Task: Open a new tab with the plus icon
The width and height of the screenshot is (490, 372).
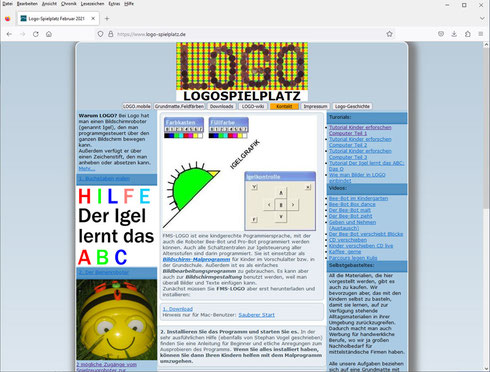Action: click(x=107, y=19)
